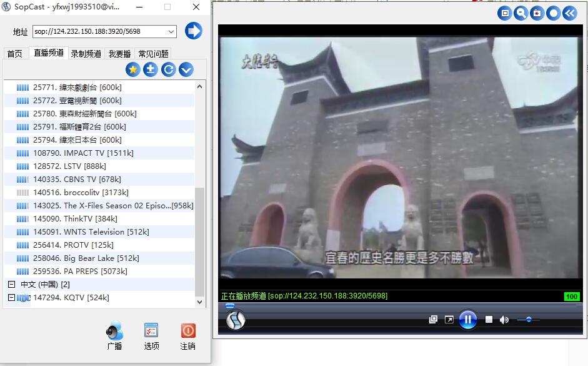Mute the player volume speaker icon
The height and width of the screenshot is (366, 588).
pyautogui.click(x=504, y=320)
